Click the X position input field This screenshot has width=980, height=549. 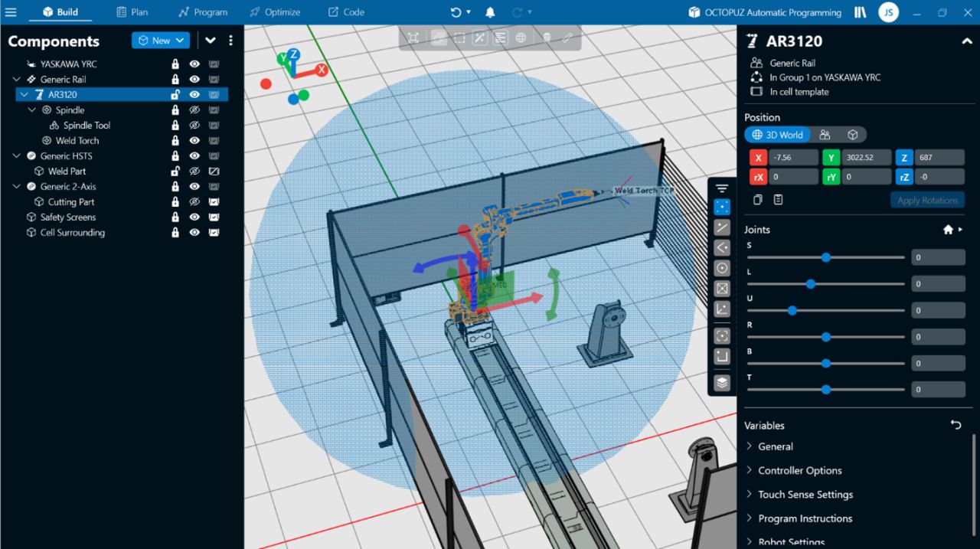[x=792, y=158]
